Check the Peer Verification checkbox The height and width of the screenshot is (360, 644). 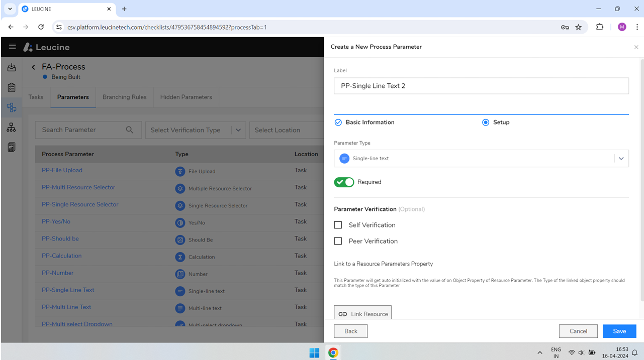point(338,241)
